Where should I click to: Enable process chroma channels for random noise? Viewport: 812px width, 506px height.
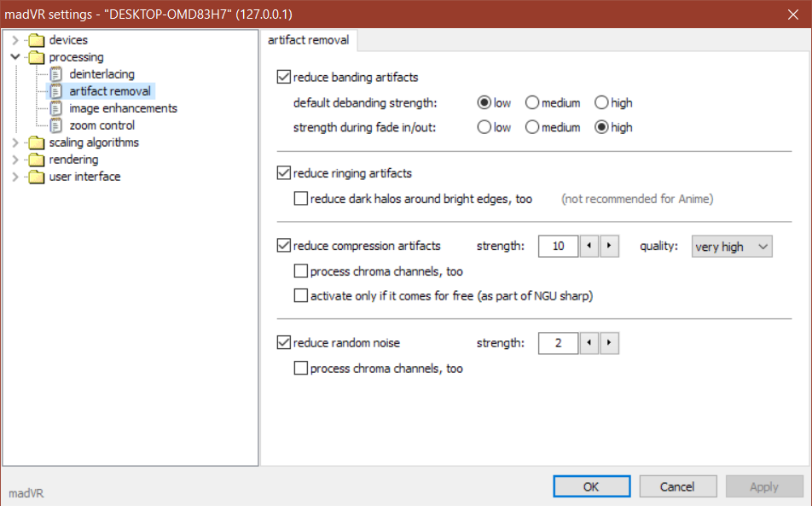click(301, 369)
